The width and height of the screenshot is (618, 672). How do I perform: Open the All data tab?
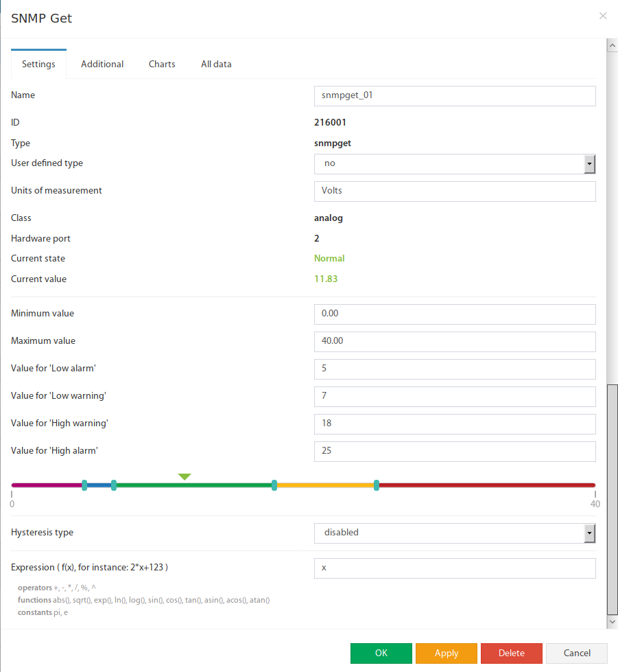216,65
